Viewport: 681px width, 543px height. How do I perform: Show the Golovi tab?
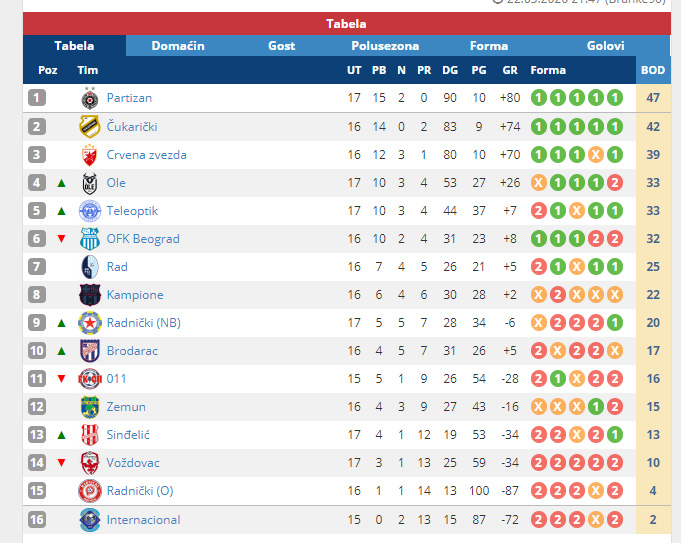point(605,46)
